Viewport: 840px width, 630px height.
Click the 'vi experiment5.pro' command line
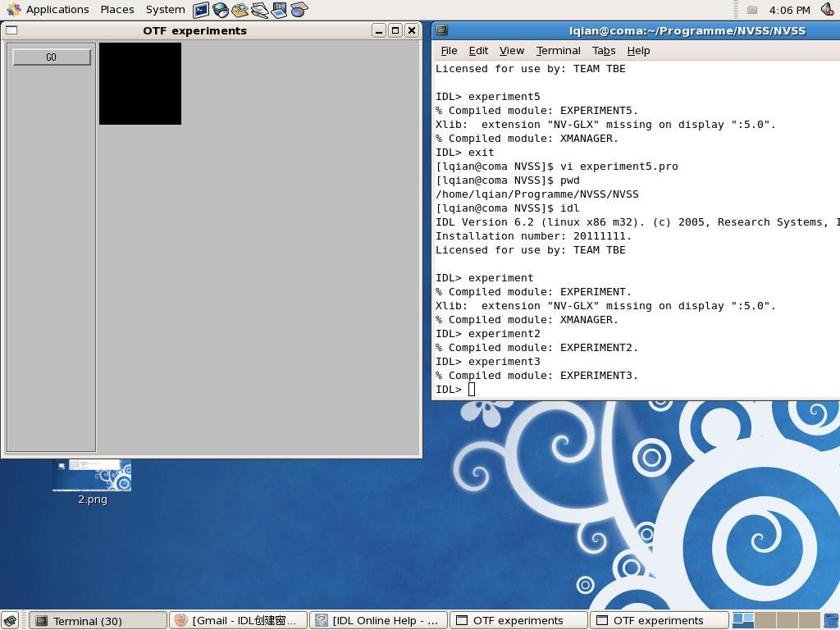click(557, 167)
